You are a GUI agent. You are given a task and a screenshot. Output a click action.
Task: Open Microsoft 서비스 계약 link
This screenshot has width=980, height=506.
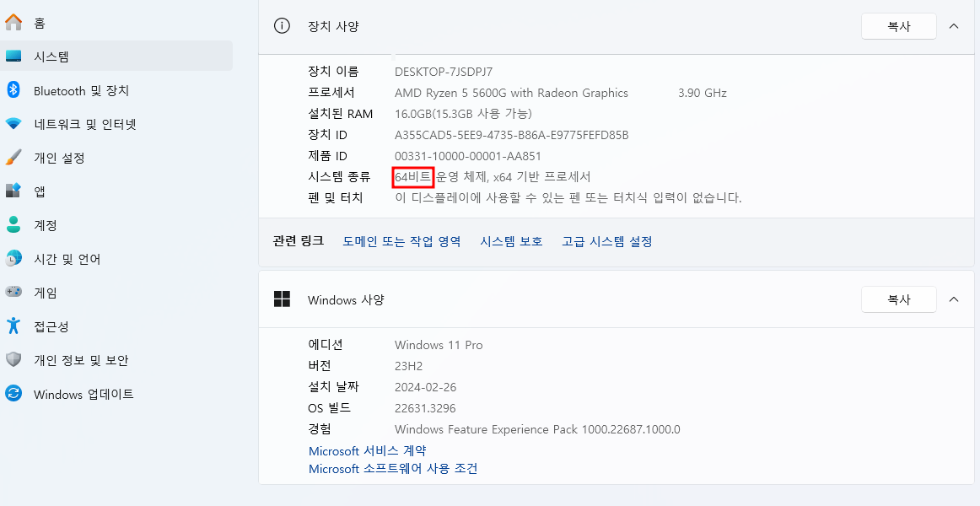pyautogui.click(x=366, y=450)
